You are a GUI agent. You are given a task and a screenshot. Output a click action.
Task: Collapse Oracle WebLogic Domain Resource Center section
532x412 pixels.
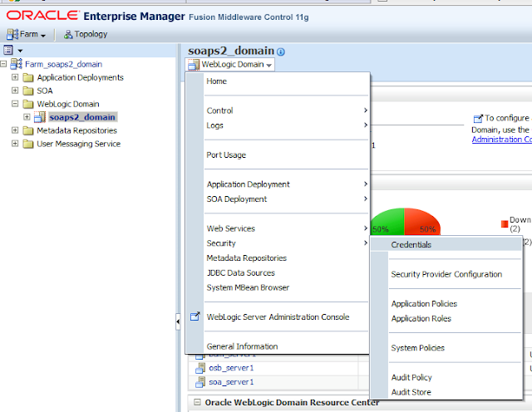197,402
